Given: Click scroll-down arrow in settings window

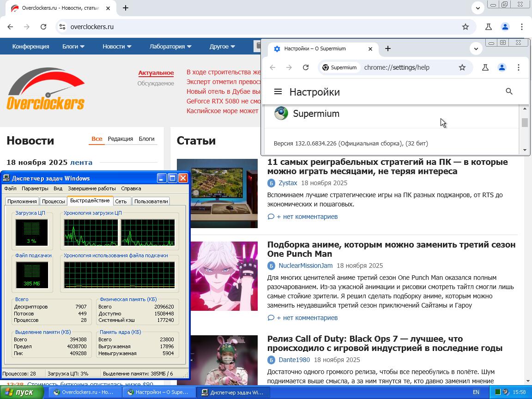Looking at the screenshot, I should coord(525,150).
